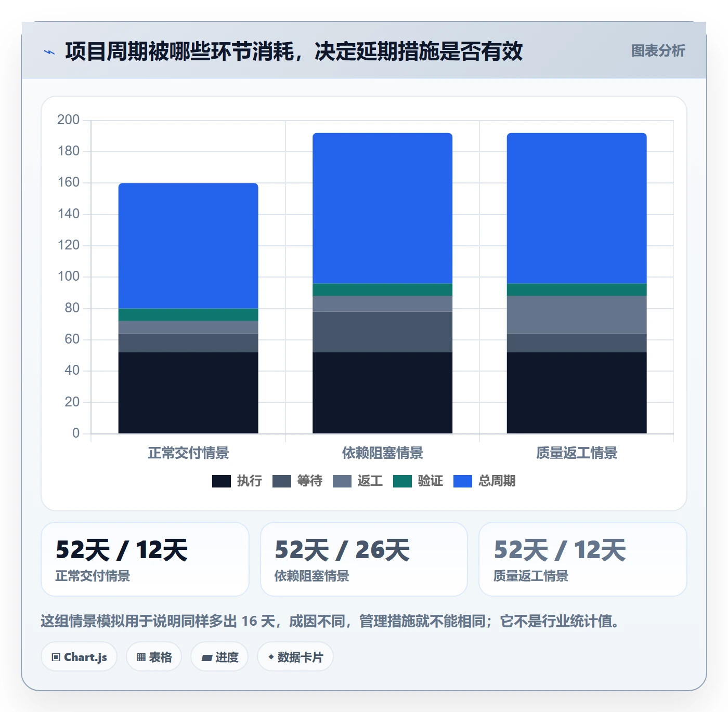The height and width of the screenshot is (712, 728).
Task: Click 等待 segment in 依赖阻塞情景 bar
Action: 382,332
